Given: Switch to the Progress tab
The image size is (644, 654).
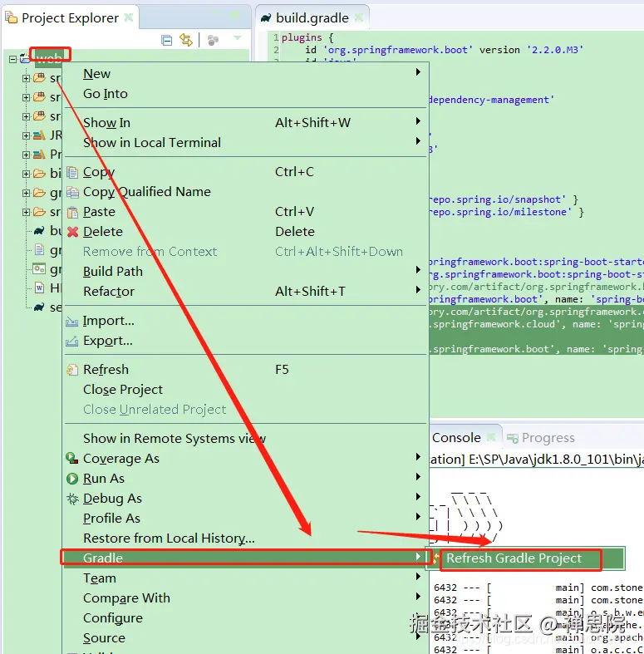Looking at the screenshot, I should tap(541, 438).
